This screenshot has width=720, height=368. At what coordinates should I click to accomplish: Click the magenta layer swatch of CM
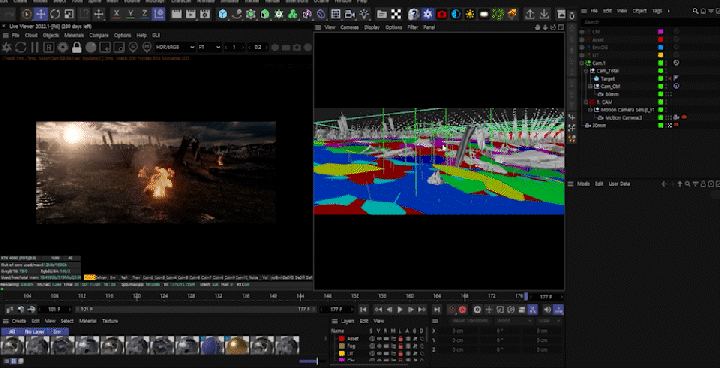(660, 32)
